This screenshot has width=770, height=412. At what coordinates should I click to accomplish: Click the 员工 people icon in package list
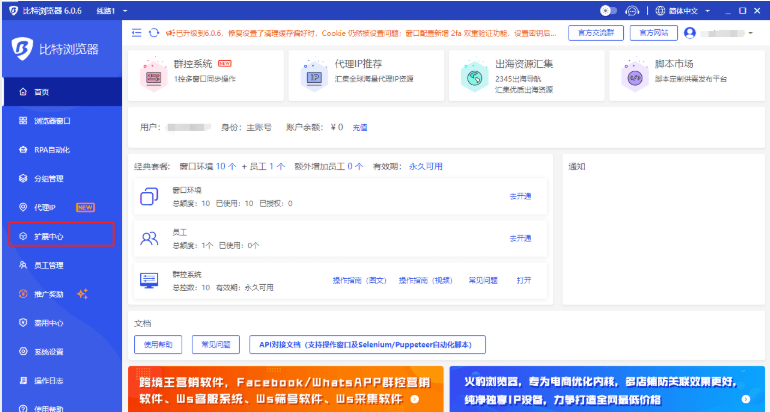149,239
